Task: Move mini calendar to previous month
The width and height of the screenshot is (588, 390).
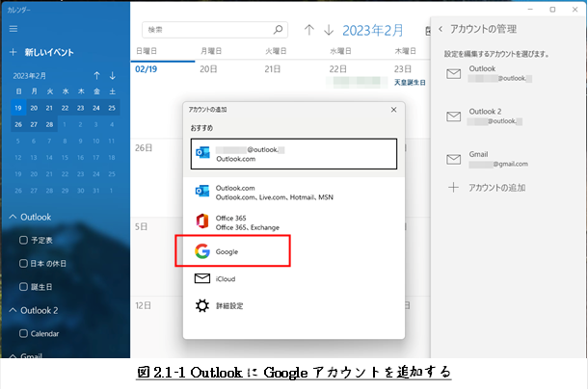Action: click(96, 76)
